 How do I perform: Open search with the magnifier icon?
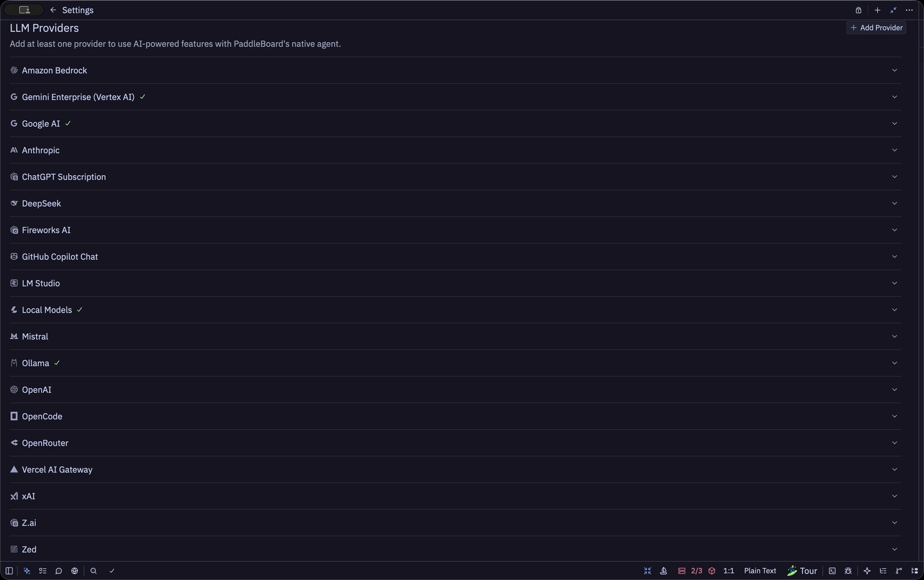pyautogui.click(x=94, y=571)
